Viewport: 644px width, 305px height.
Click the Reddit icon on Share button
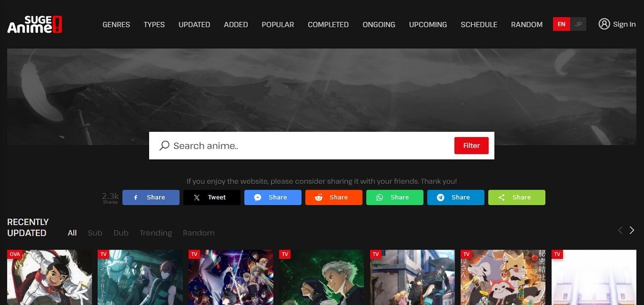[319, 197]
